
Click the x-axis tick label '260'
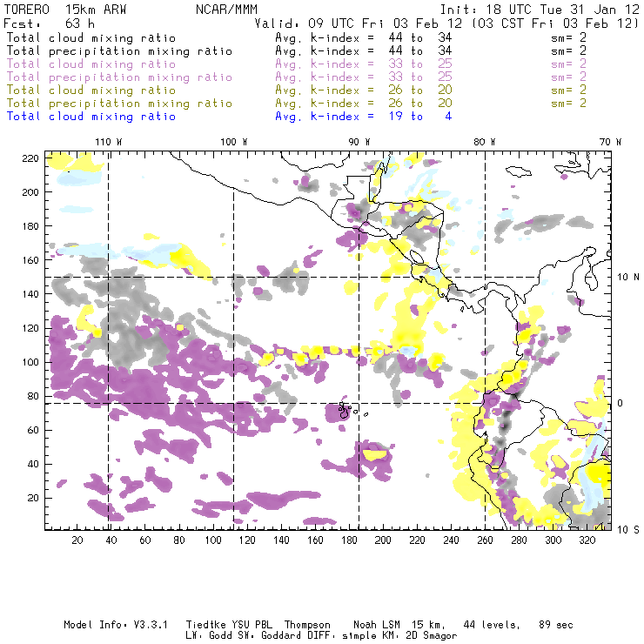tap(485, 540)
